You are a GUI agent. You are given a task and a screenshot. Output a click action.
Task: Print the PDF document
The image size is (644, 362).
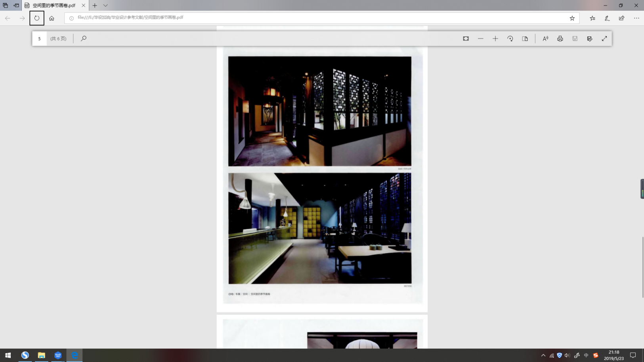click(560, 38)
